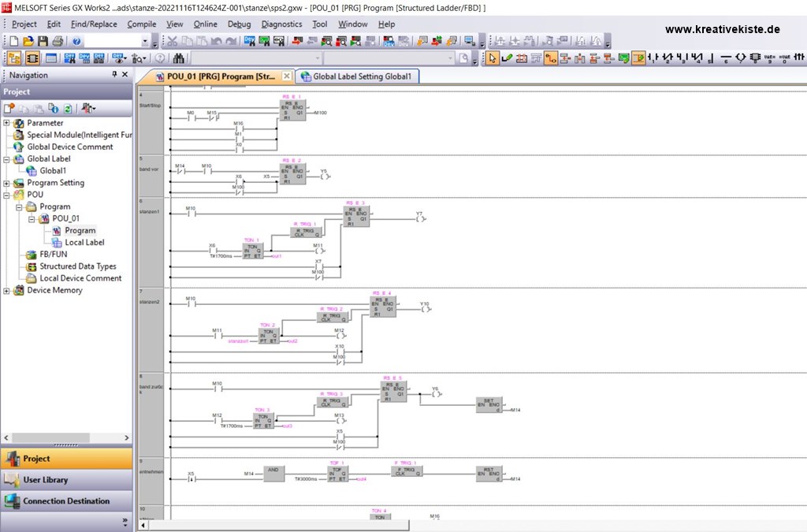The image size is (807, 532).
Task: Open the Edit menu
Action: click(54, 24)
